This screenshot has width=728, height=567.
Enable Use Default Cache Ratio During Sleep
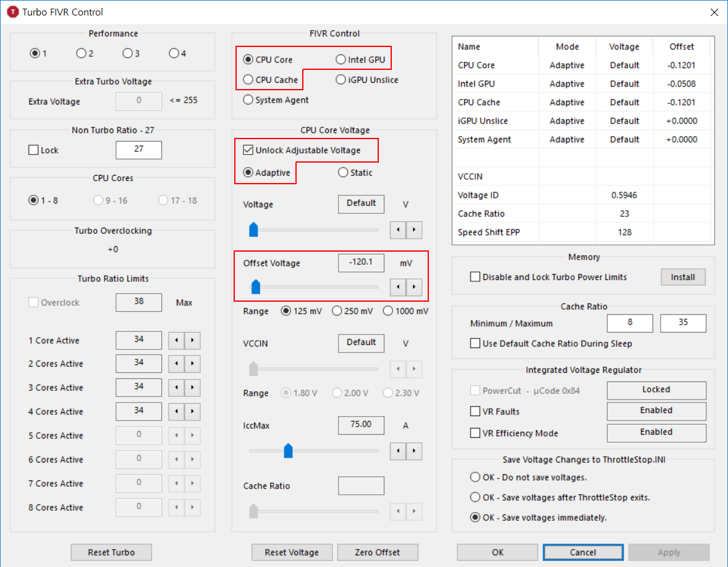pyautogui.click(x=551, y=344)
